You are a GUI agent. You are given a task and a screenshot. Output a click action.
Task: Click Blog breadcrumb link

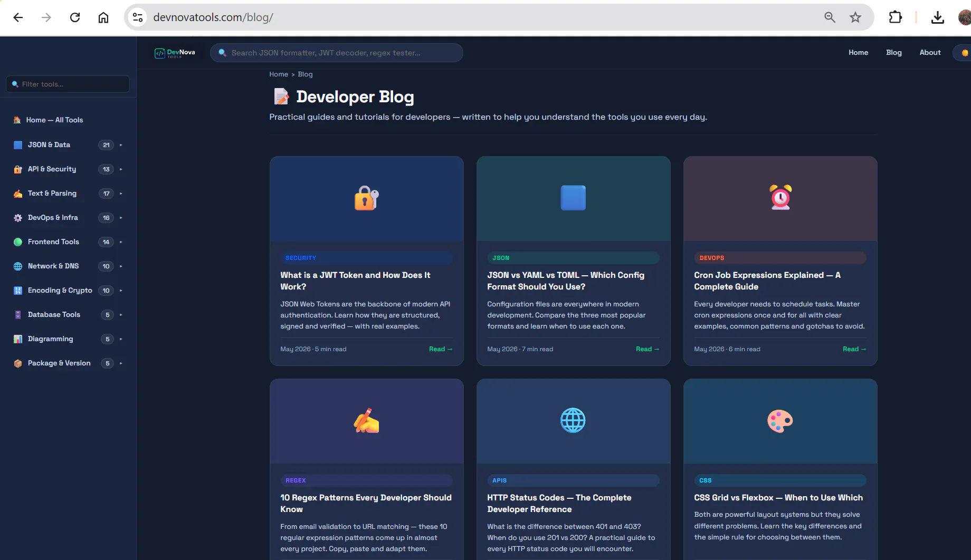click(305, 74)
